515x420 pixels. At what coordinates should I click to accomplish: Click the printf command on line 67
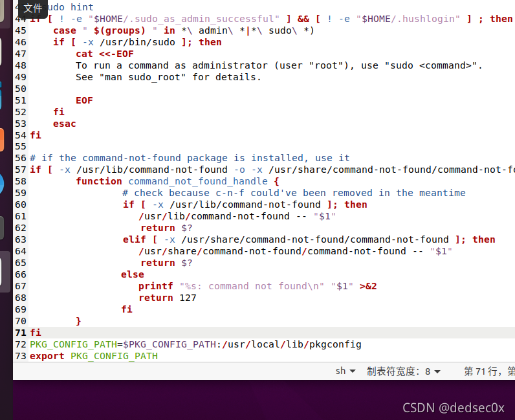click(x=156, y=286)
